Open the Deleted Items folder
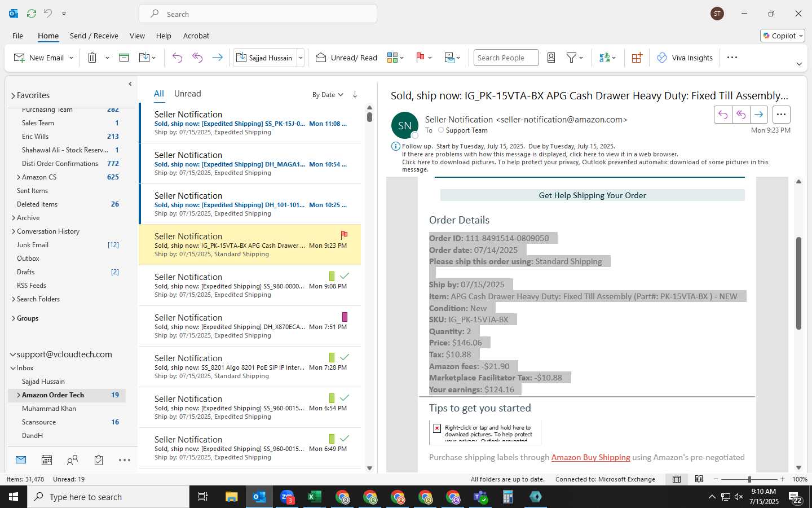This screenshot has width=812, height=508. (x=37, y=204)
